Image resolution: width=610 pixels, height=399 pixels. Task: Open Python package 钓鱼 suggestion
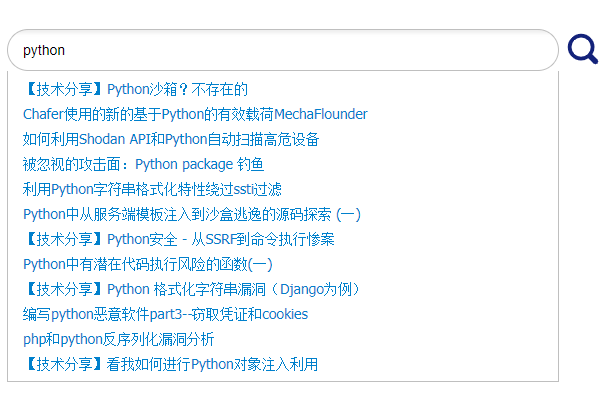(144, 164)
